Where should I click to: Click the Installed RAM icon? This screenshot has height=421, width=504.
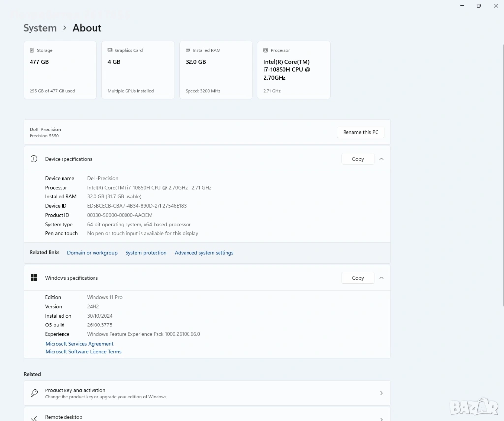188,50
